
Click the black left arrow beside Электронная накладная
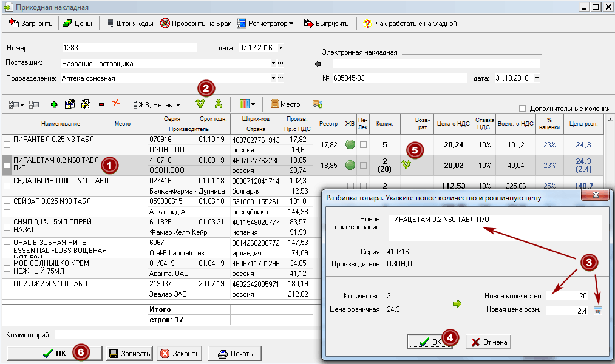pyautogui.click(x=318, y=64)
